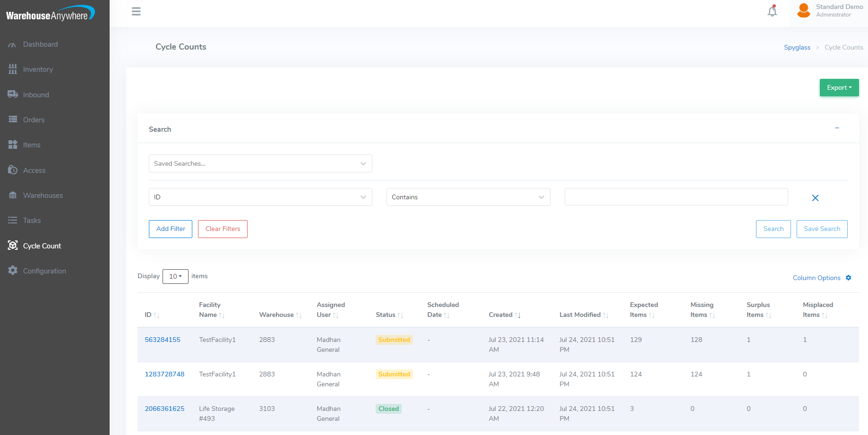Click Life Storage #493 facility cell
The height and width of the screenshot is (435, 868).
pyautogui.click(x=217, y=414)
